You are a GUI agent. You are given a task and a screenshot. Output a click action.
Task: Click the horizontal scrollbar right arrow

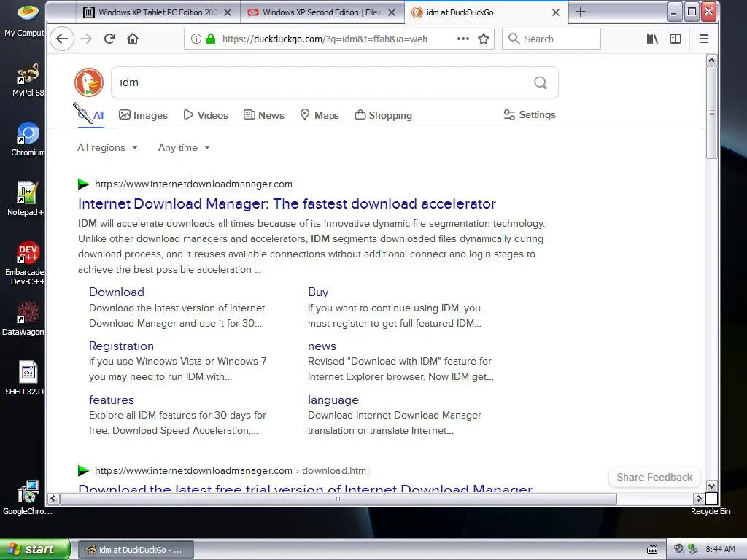point(699,499)
